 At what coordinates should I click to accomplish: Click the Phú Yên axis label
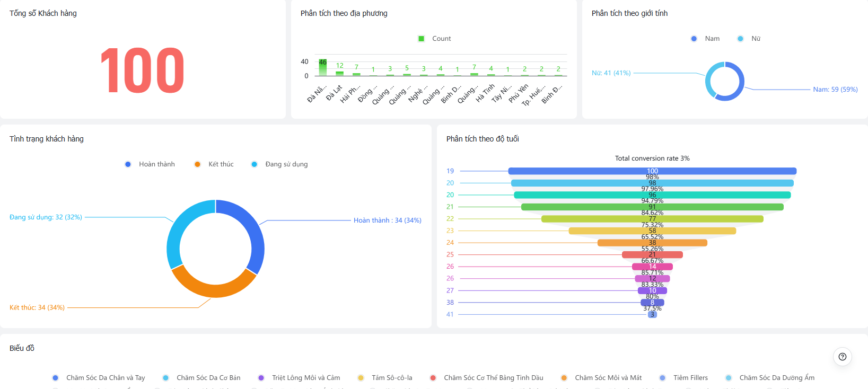pyautogui.click(x=519, y=93)
